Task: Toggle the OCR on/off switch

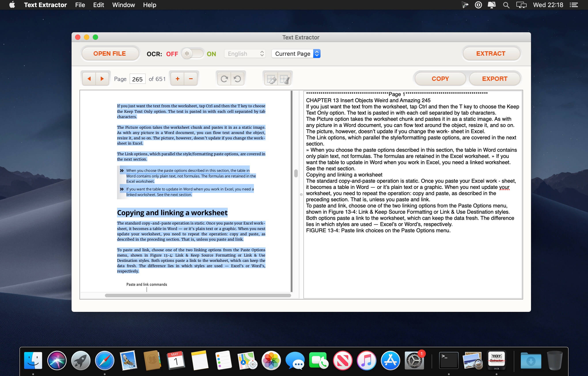Action: (192, 54)
